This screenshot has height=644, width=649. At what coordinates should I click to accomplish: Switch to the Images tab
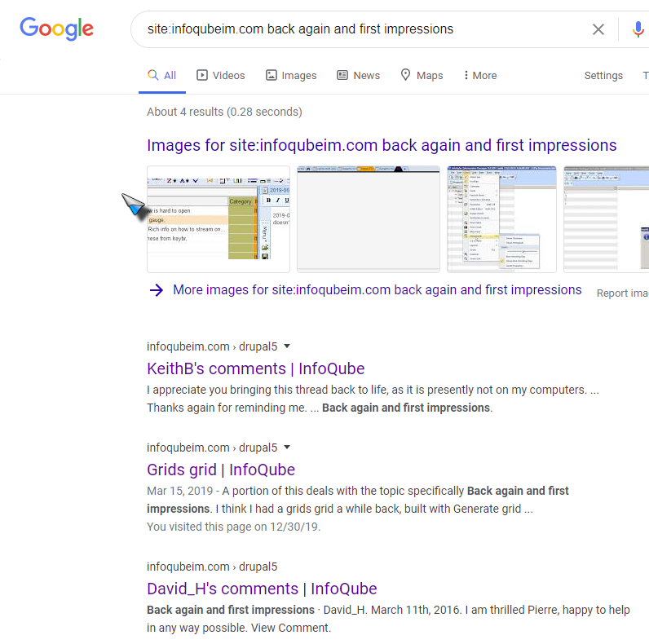click(x=291, y=75)
